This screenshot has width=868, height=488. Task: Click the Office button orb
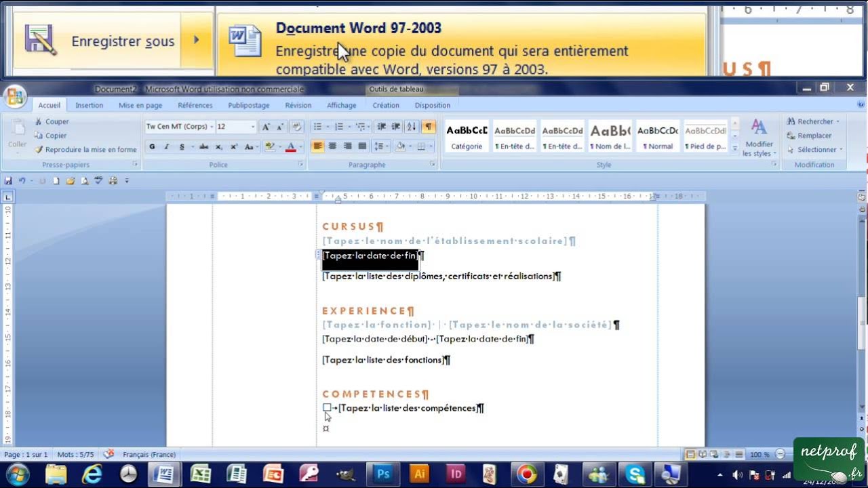pyautogui.click(x=14, y=96)
